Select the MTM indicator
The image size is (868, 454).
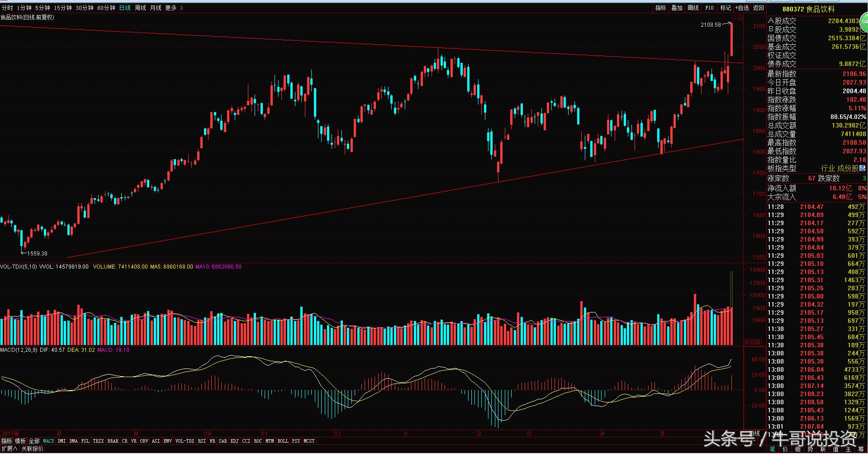pyautogui.click(x=270, y=441)
